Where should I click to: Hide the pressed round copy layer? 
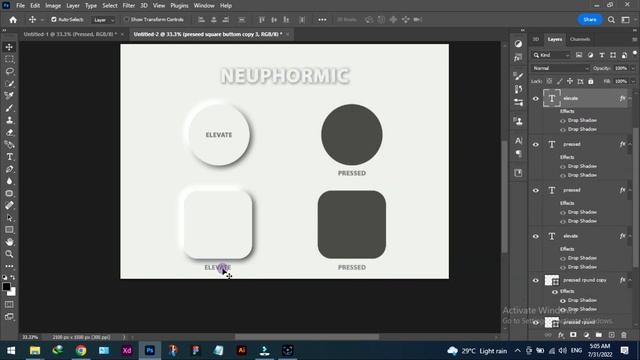[536, 280]
